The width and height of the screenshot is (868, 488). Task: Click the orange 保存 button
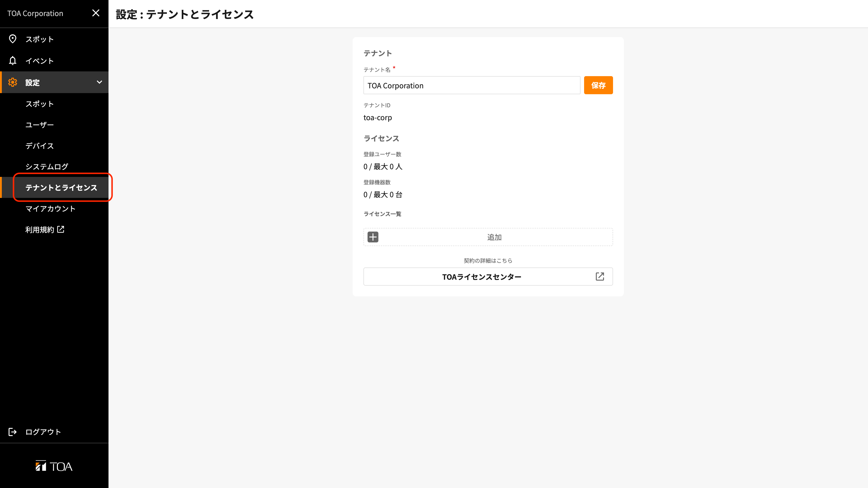(x=598, y=85)
